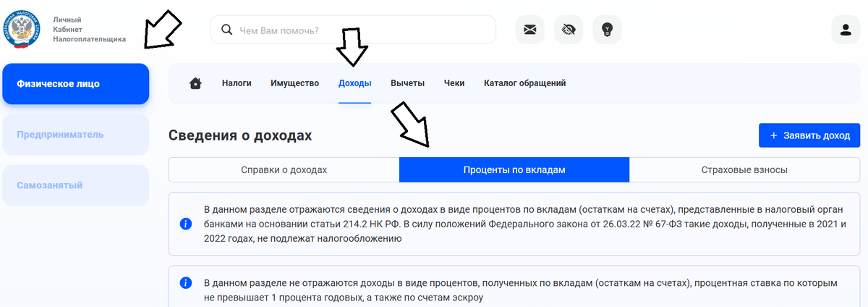Focus the "Чем Вам помочь?" search field

(x=353, y=30)
